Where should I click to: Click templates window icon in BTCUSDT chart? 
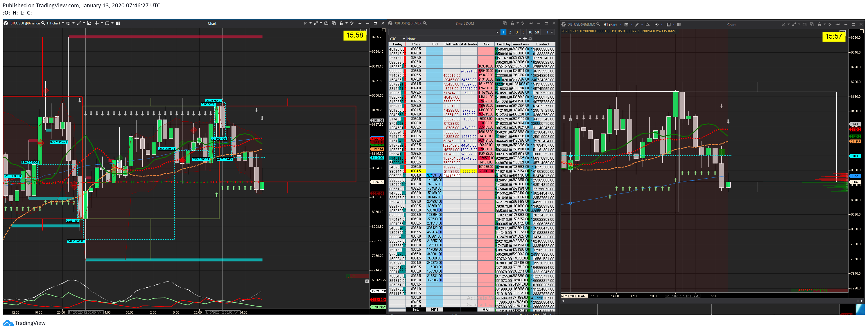pyautogui.click(x=107, y=23)
